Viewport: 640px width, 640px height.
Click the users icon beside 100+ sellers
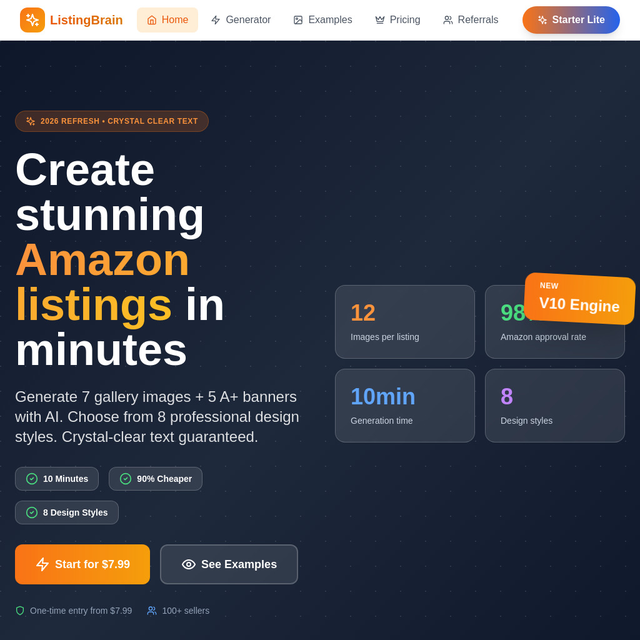click(x=152, y=611)
